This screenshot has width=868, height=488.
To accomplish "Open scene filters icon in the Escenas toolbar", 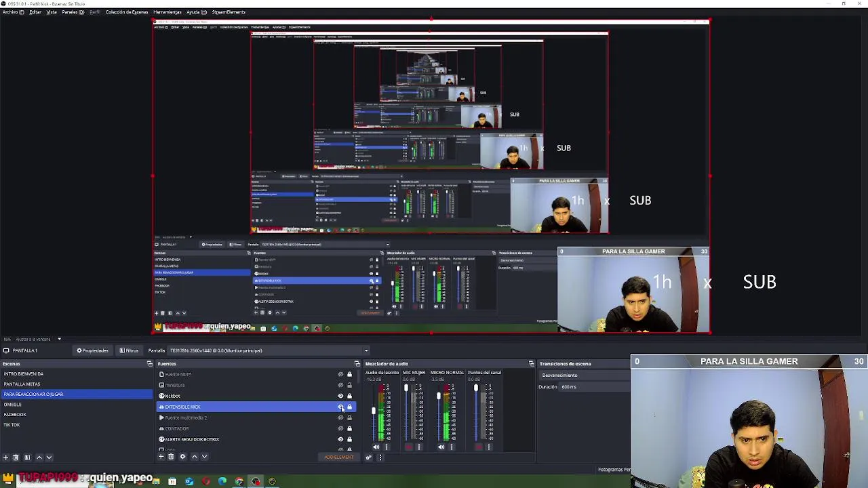I will pos(27,457).
